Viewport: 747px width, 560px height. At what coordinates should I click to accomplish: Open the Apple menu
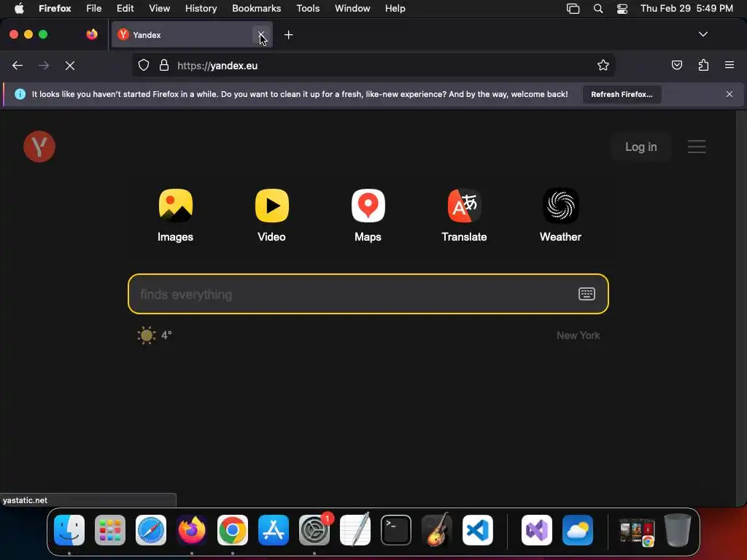[x=19, y=8]
